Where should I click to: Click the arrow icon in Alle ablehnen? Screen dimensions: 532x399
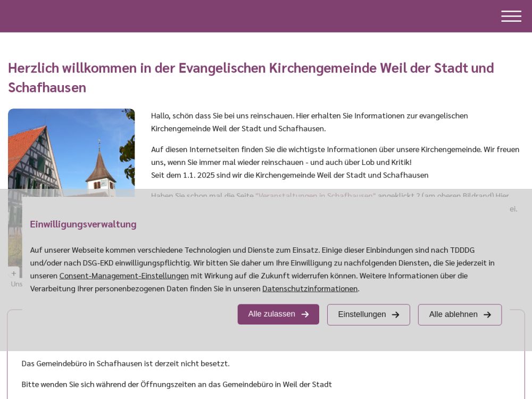(487, 315)
